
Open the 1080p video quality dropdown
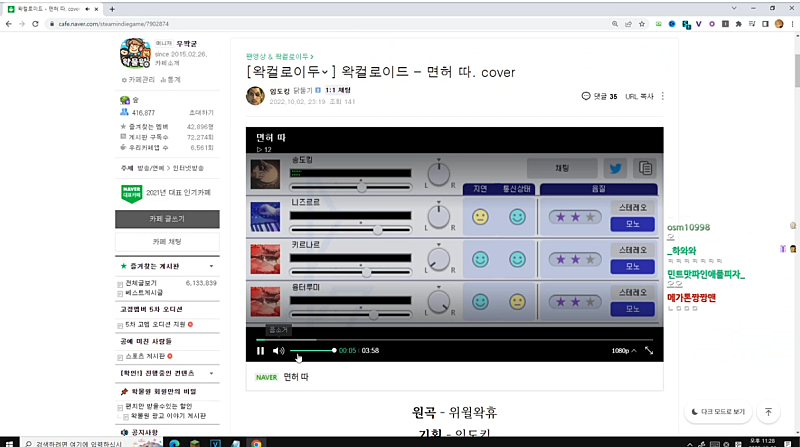(x=624, y=351)
